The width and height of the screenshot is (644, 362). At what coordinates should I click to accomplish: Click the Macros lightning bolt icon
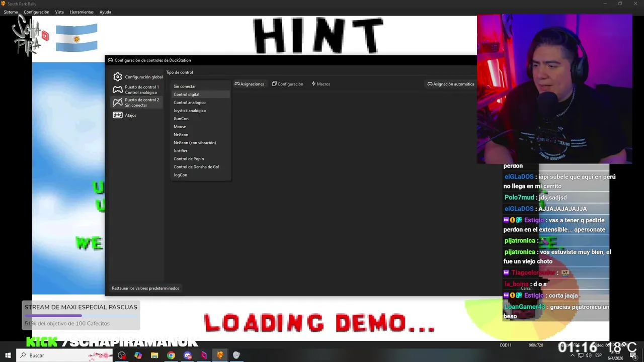click(313, 84)
